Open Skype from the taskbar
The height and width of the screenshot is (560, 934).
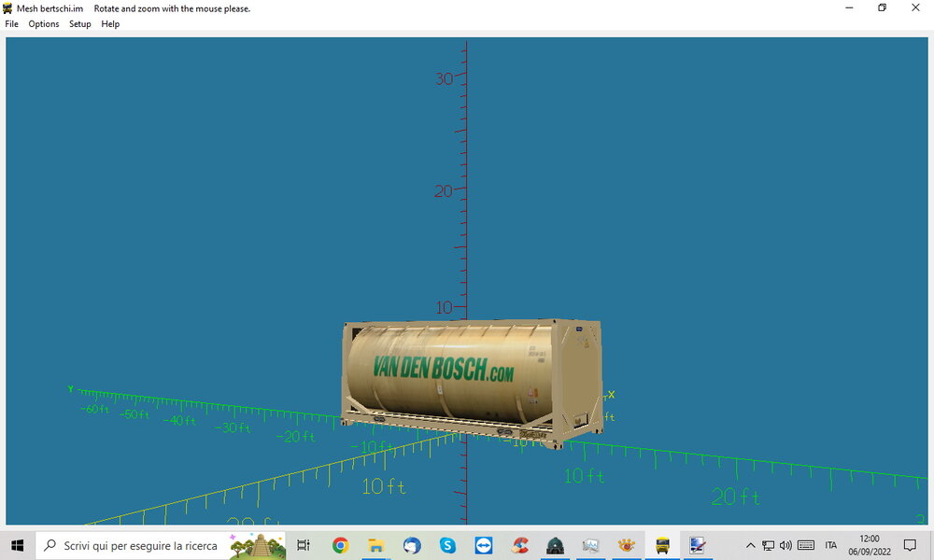pos(447,545)
